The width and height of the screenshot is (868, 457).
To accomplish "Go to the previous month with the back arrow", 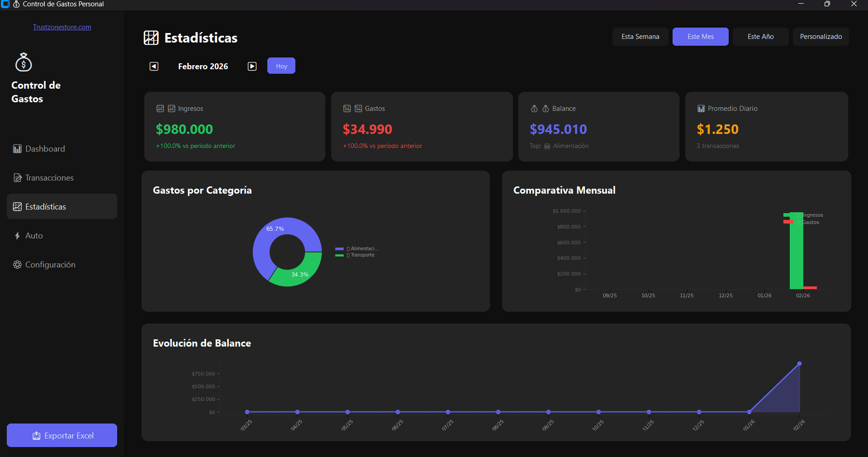I will pos(153,66).
